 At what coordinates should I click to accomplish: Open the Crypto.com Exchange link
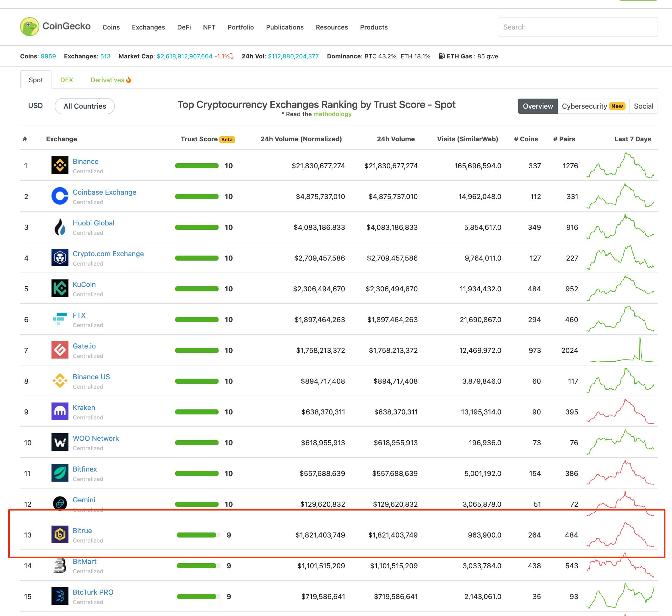108,254
